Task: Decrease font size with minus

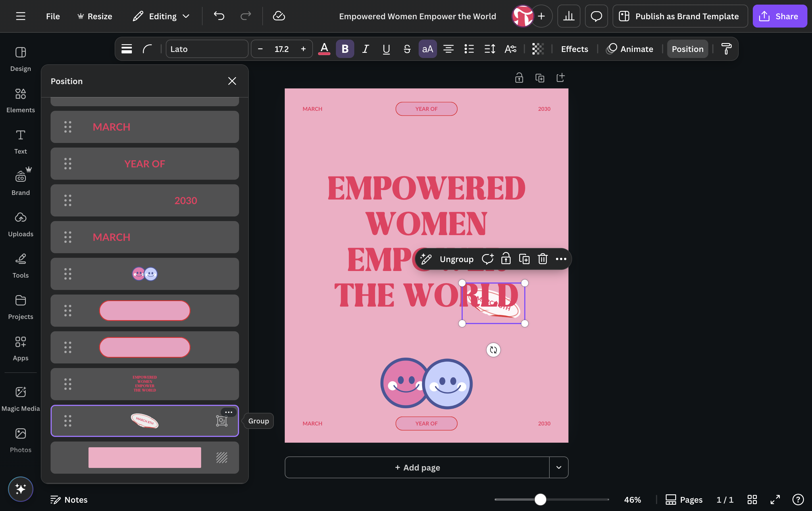Action: point(260,49)
